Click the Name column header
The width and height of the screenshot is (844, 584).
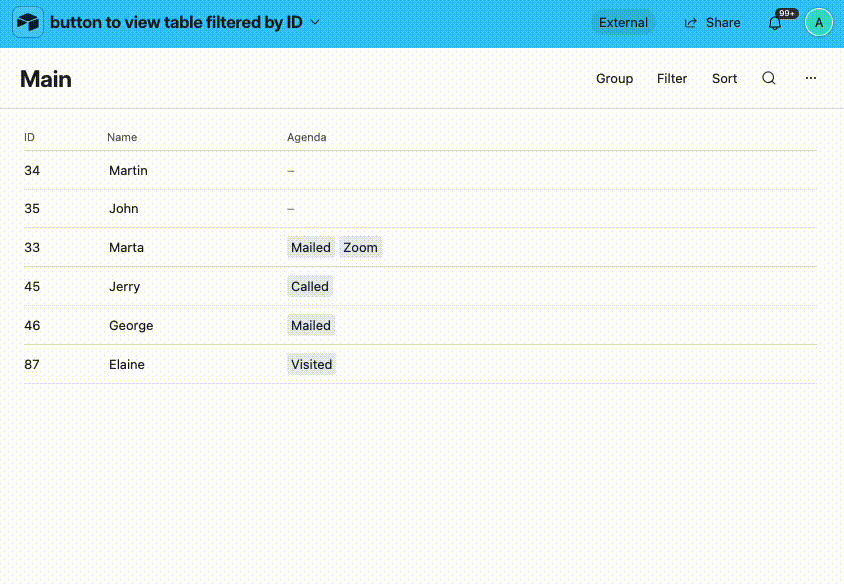[x=122, y=137]
